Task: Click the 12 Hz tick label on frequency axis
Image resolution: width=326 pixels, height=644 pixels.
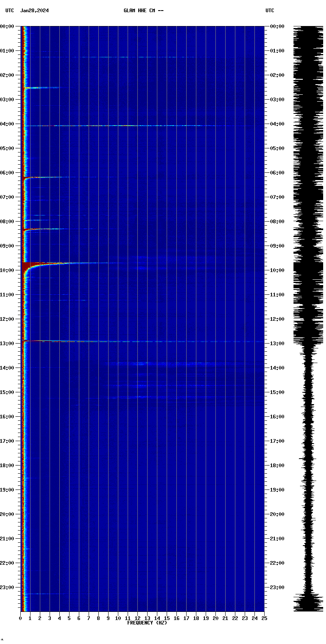Action: (x=137, y=618)
